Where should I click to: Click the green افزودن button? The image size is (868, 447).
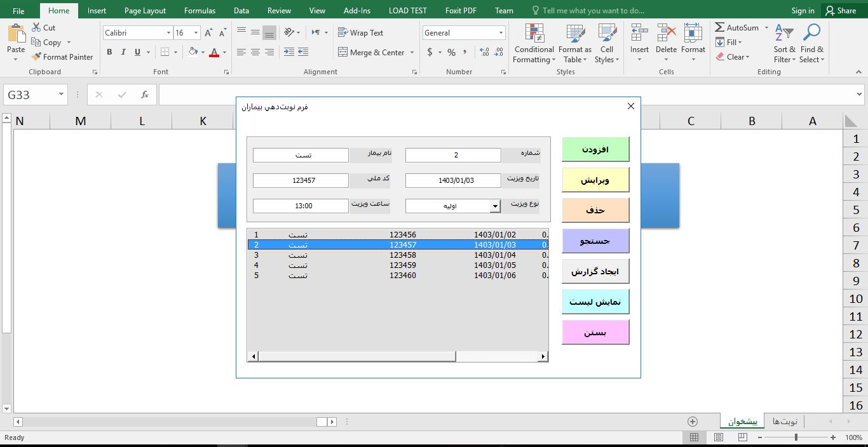click(x=595, y=149)
